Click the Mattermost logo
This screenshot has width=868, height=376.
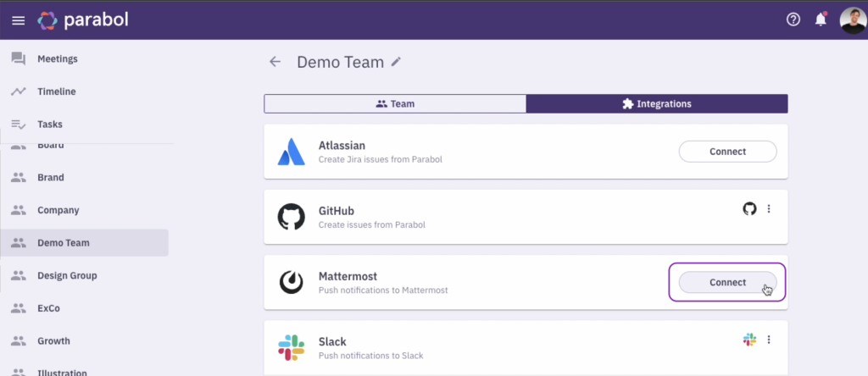pos(292,282)
